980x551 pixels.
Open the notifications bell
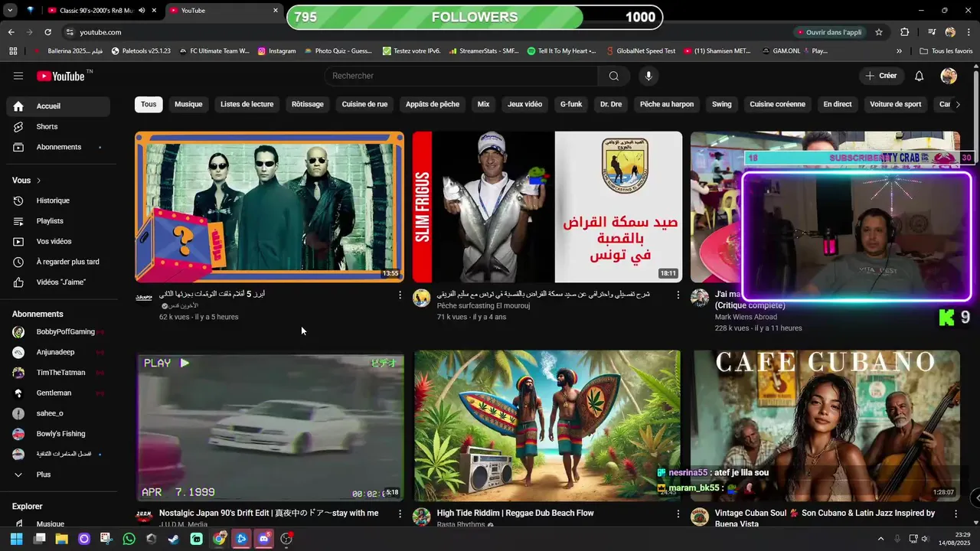920,76
